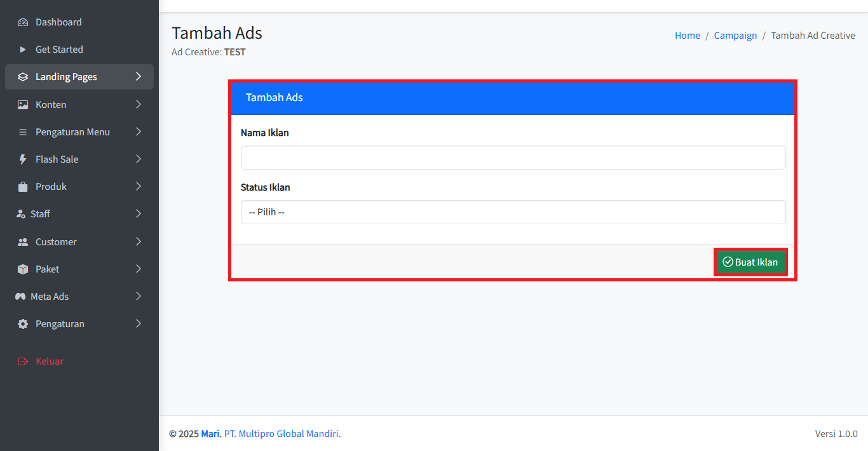Click the Dashboard speedometer icon
This screenshot has height=451, width=868.
pyautogui.click(x=23, y=22)
